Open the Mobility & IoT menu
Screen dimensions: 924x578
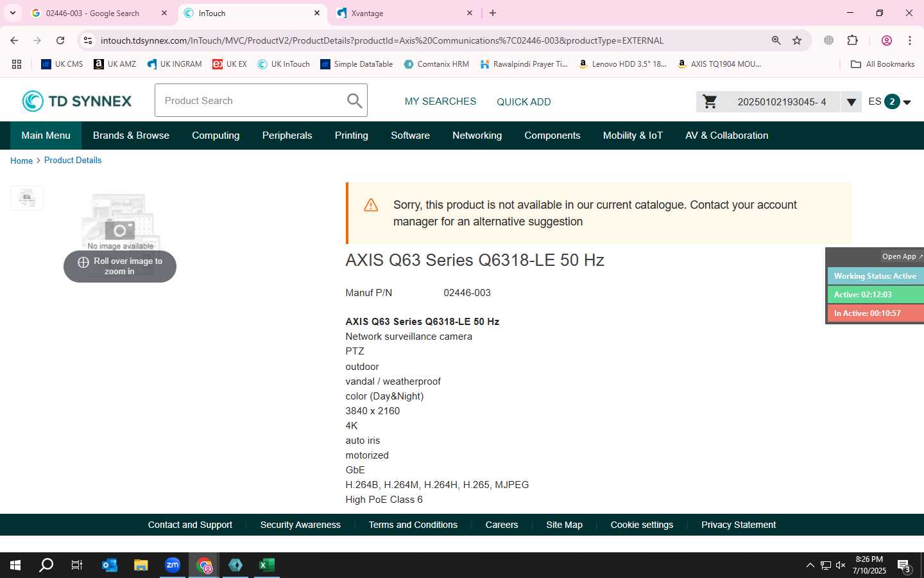point(633,136)
